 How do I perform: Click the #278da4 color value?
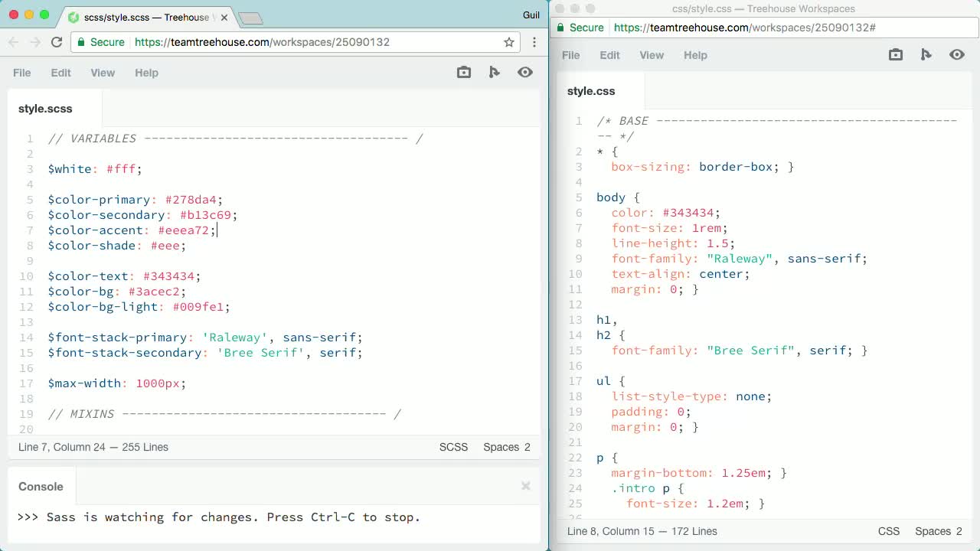tap(191, 200)
